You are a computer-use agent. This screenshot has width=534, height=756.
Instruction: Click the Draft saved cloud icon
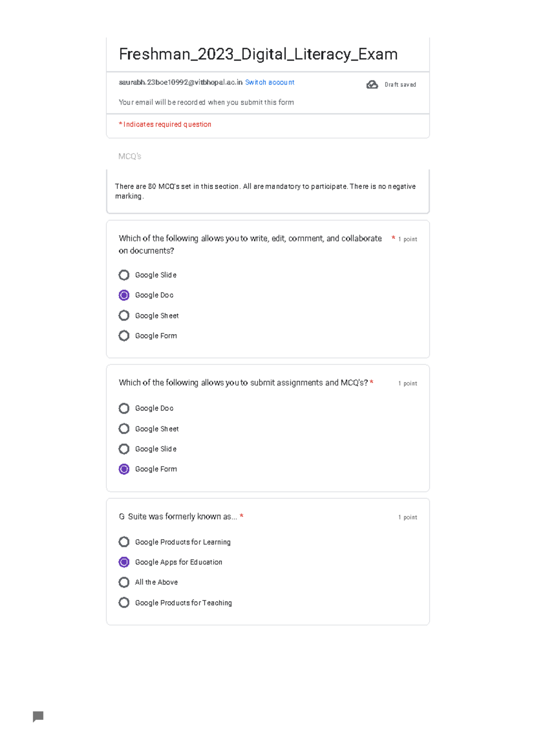pos(372,84)
